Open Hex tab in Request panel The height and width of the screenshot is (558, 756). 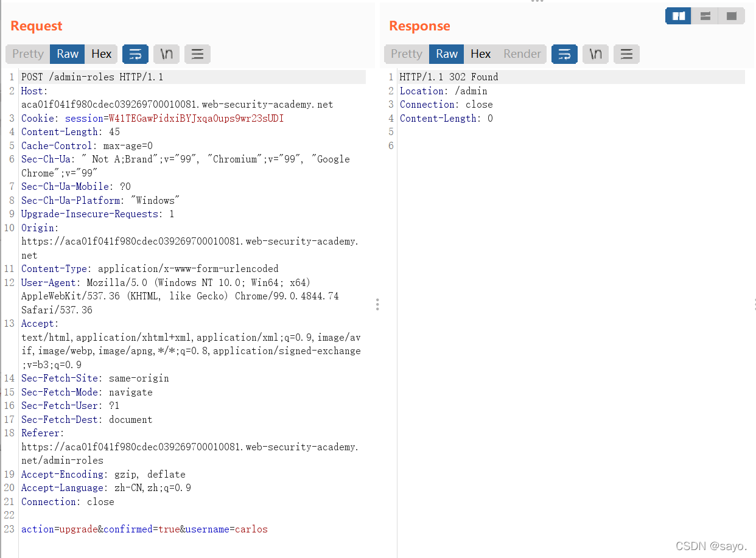(x=101, y=54)
